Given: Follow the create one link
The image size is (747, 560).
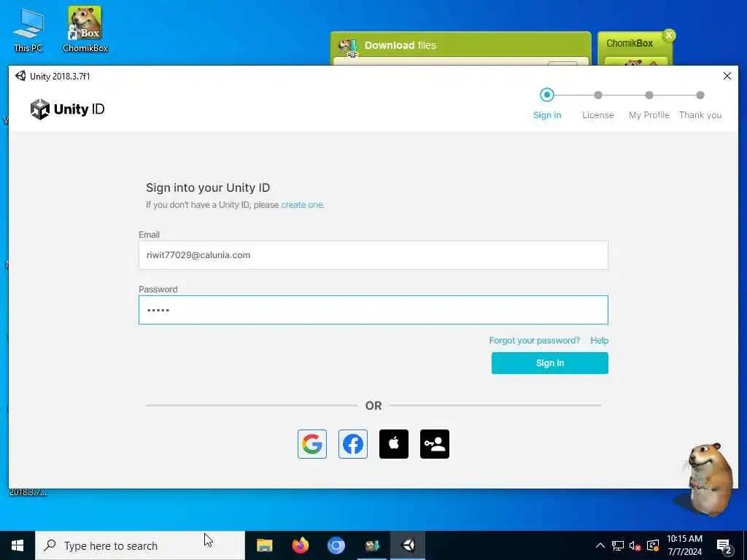Looking at the screenshot, I should pyautogui.click(x=302, y=205).
